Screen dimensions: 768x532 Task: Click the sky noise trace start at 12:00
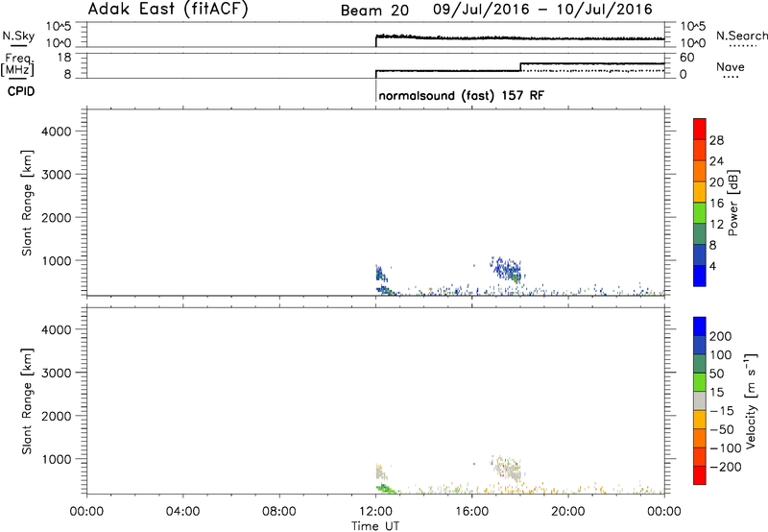tap(376, 40)
